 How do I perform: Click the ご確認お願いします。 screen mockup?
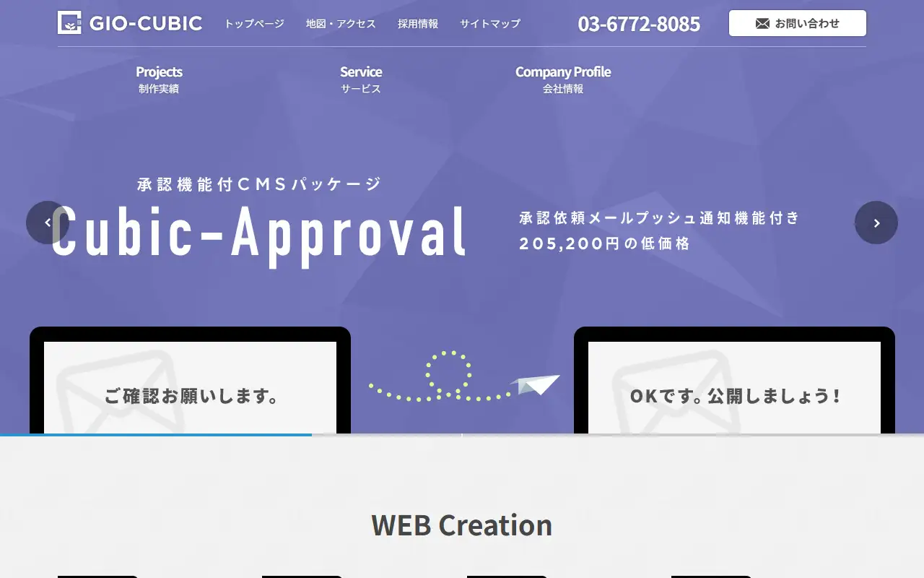coord(190,381)
